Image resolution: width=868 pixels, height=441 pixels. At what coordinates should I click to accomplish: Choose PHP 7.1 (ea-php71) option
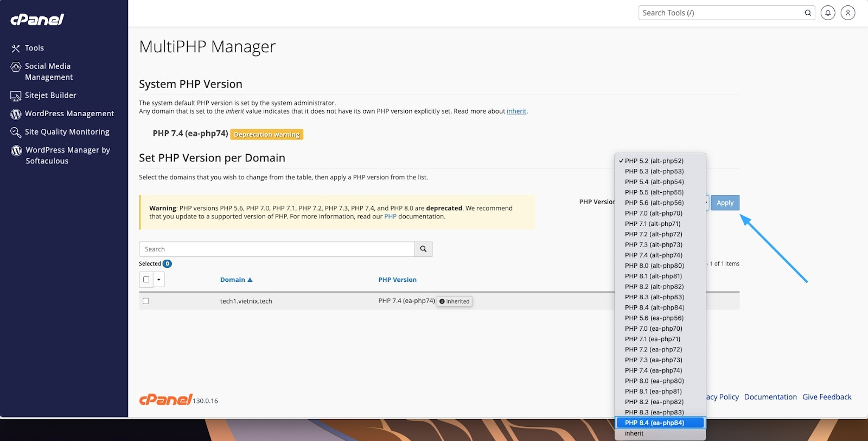pyautogui.click(x=660, y=339)
